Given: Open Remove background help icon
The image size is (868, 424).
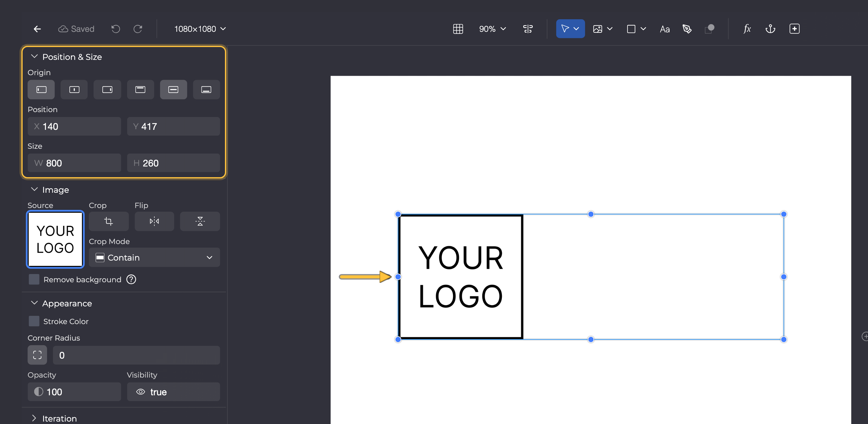Looking at the screenshot, I should tap(131, 280).
